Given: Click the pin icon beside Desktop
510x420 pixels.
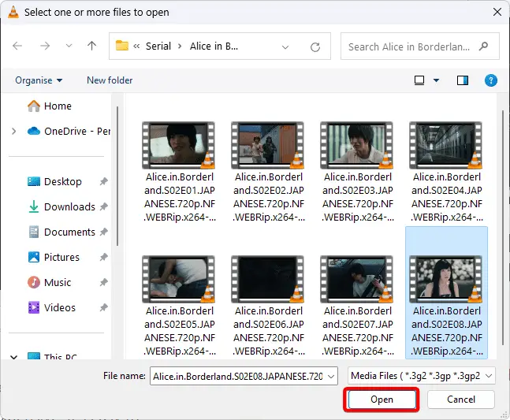Looking at the screenshot, I should coord(103,181).
